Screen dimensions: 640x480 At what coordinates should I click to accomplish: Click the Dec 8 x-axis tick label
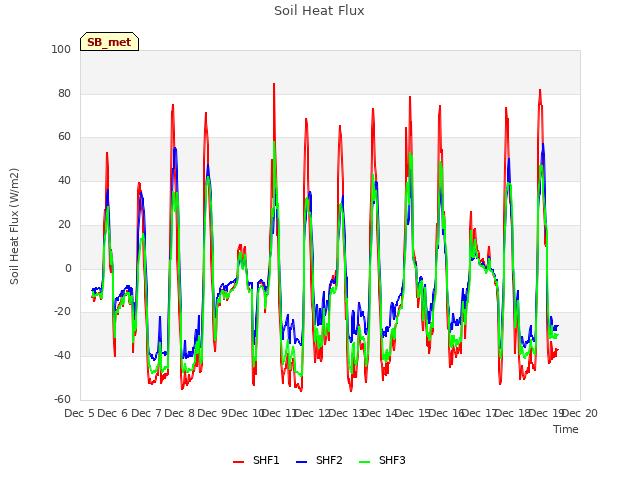(x=180, y=413)
